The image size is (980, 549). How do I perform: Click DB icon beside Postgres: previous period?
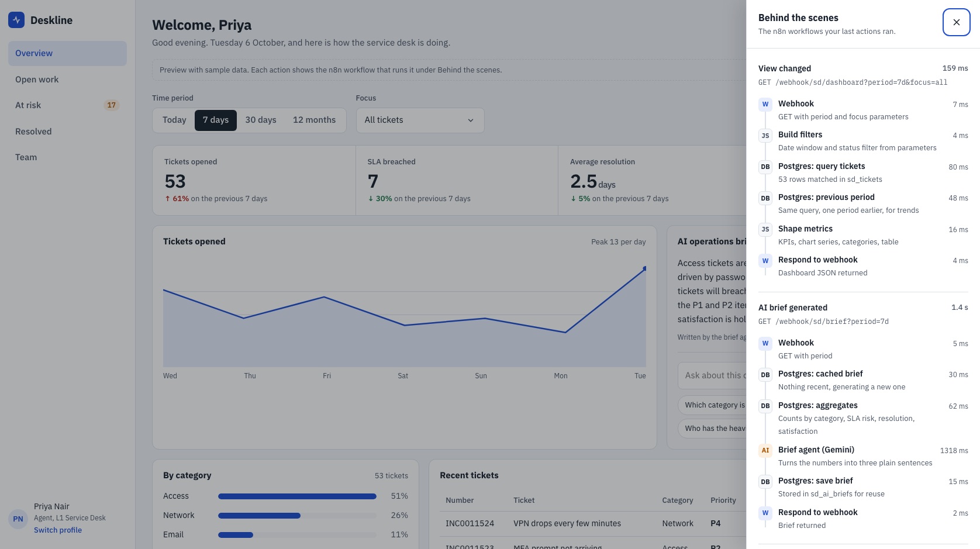pyautogui.click(x=765, y=198)
